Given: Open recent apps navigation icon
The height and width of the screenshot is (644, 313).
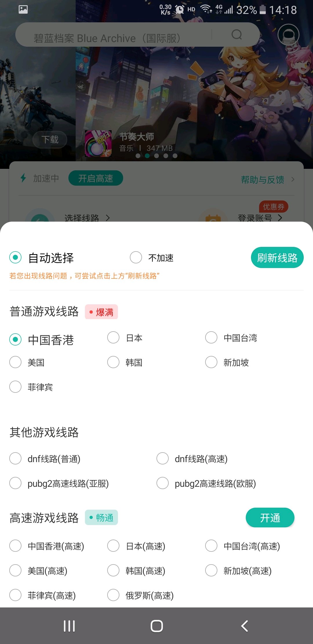Looking at the screenshot, I should [x=69, y=626].
